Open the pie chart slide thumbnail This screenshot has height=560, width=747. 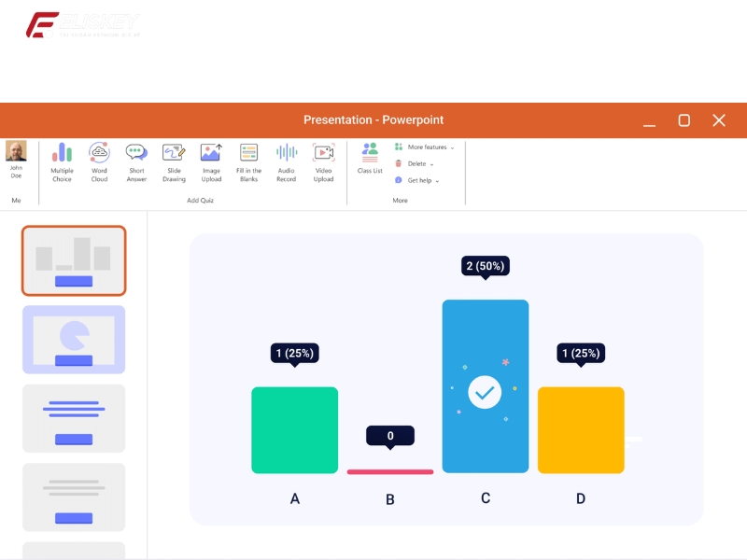pos(74,340)
